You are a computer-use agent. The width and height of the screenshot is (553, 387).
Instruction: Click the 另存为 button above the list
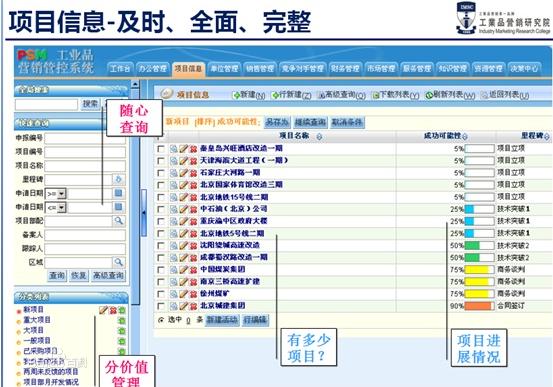[x=277, y=122]
